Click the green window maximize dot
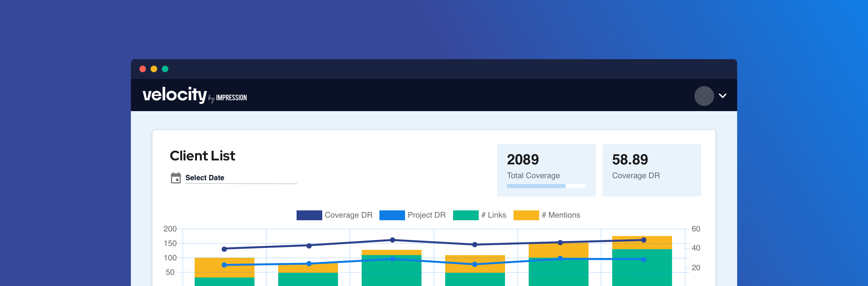Image resolution: width=868 pixels, height=286 pixels. pos(165,69)
